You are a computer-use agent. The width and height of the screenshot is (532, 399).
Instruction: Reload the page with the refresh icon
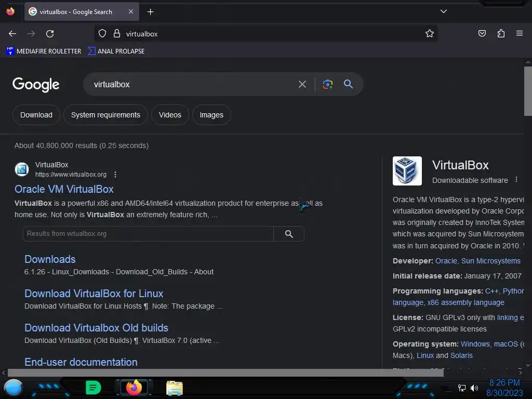(x=50, y=34)
